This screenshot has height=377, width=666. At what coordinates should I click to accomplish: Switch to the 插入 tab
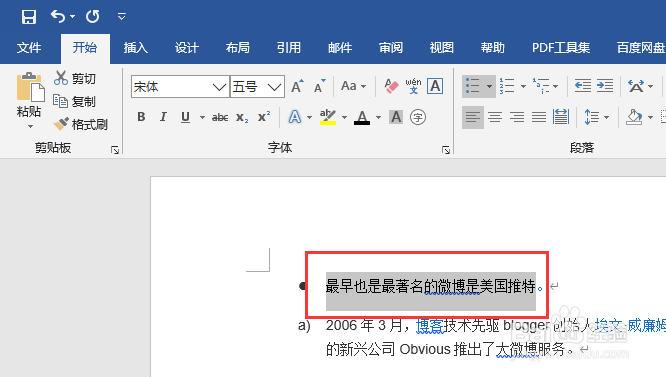tap(135, 48)
